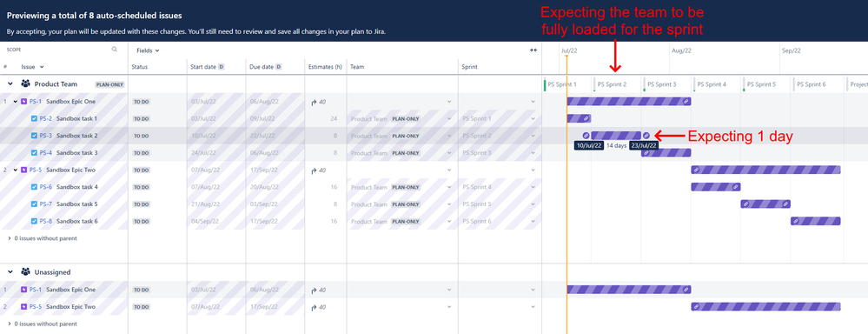This screenshot has width=868, height=334.
Task: Open the Fields dropdown
Action: (x=148, y=50)
